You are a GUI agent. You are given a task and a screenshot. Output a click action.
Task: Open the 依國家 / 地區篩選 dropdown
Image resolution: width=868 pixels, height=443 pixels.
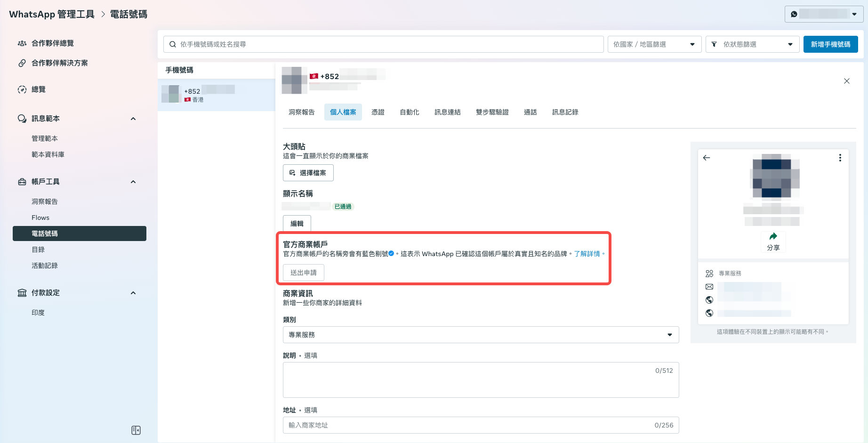point(654,44)
